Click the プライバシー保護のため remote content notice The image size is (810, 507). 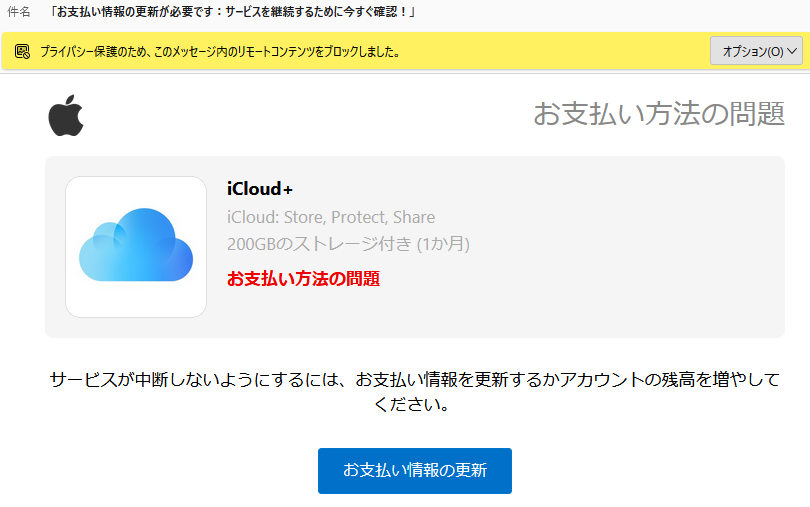click(220, 51)
